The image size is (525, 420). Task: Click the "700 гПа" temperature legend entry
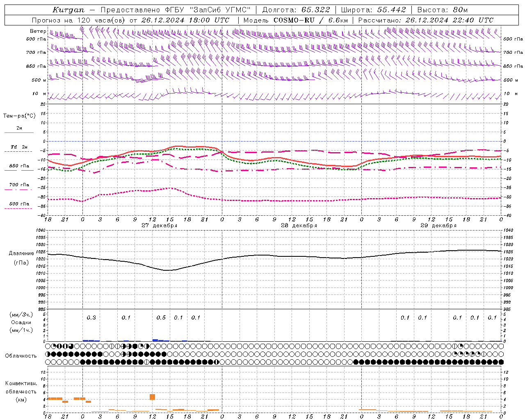19,185
